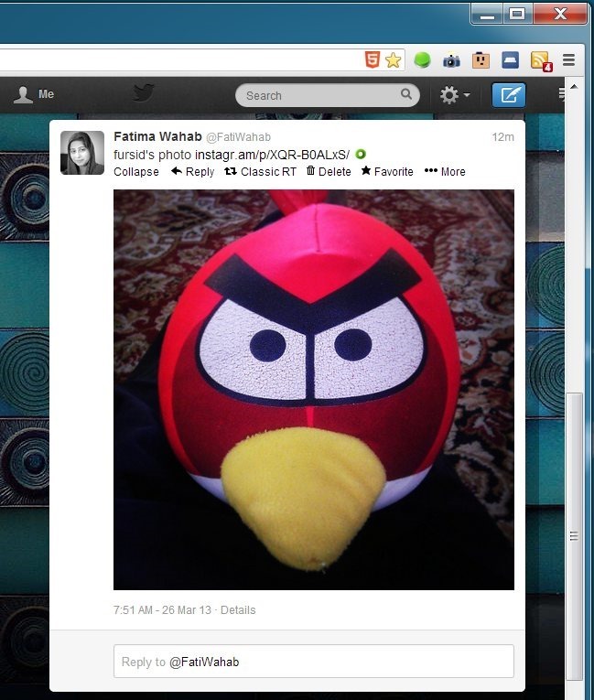
Task: Maximize the browser window
Action: 517,14
